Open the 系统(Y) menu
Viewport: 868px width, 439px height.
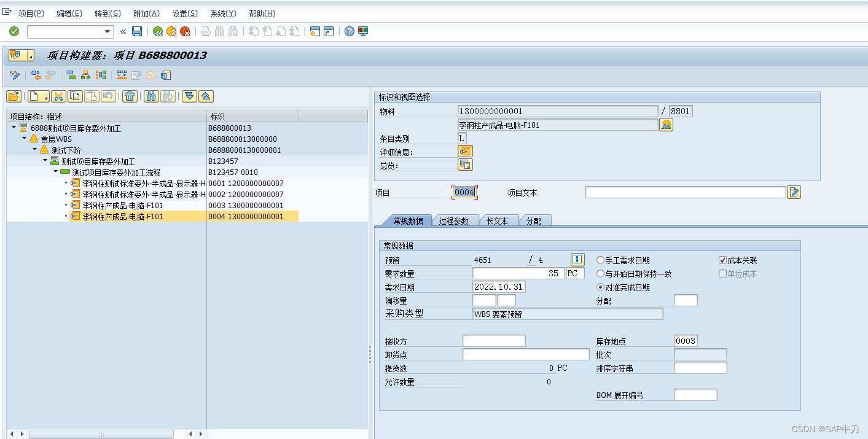pos(224,14)
